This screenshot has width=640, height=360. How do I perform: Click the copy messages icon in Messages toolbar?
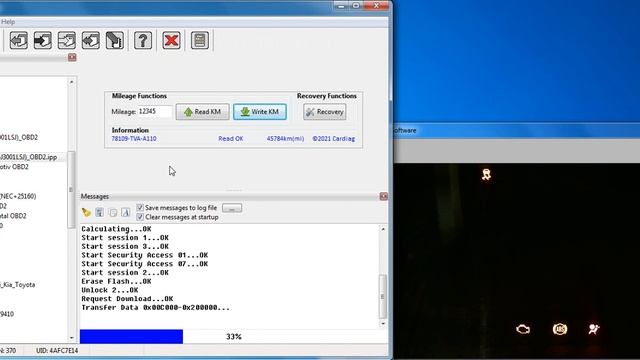[x=113, y=212]
